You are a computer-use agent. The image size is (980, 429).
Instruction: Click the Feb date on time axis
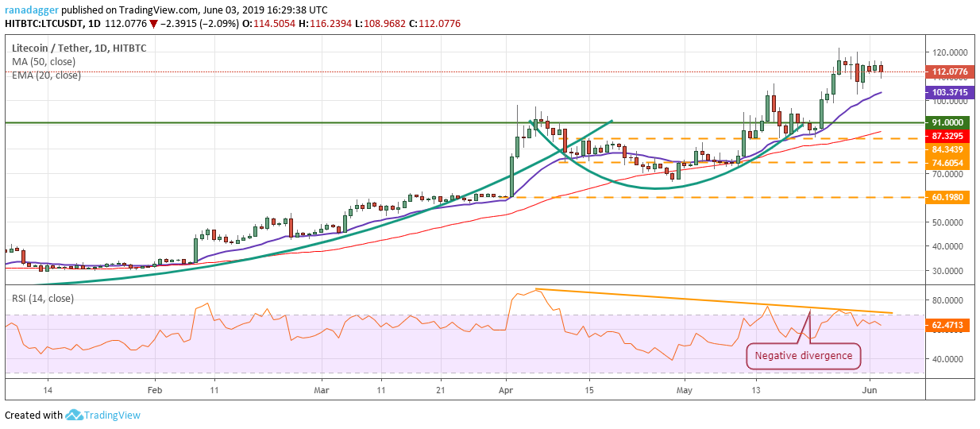pyautogui.click(x=155, y=392)
